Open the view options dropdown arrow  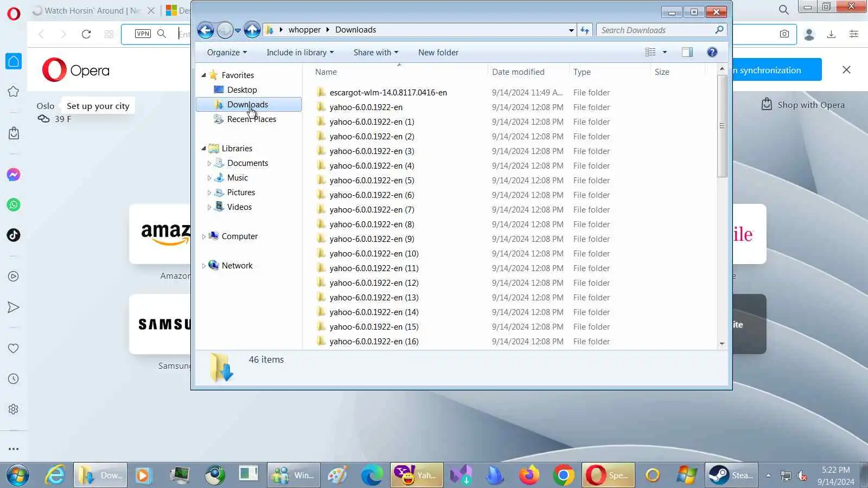coord(665,52)
